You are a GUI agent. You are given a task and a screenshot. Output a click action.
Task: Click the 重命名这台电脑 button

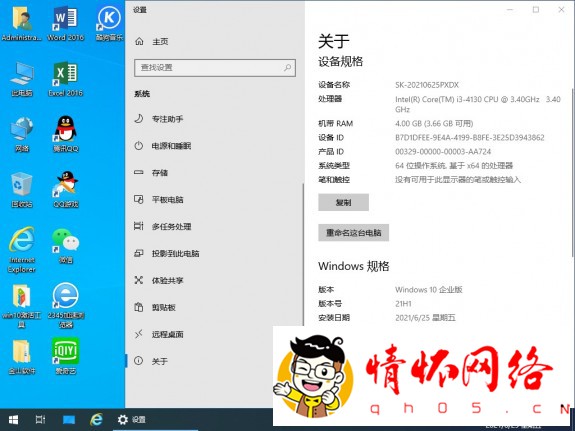coord(354,233)
